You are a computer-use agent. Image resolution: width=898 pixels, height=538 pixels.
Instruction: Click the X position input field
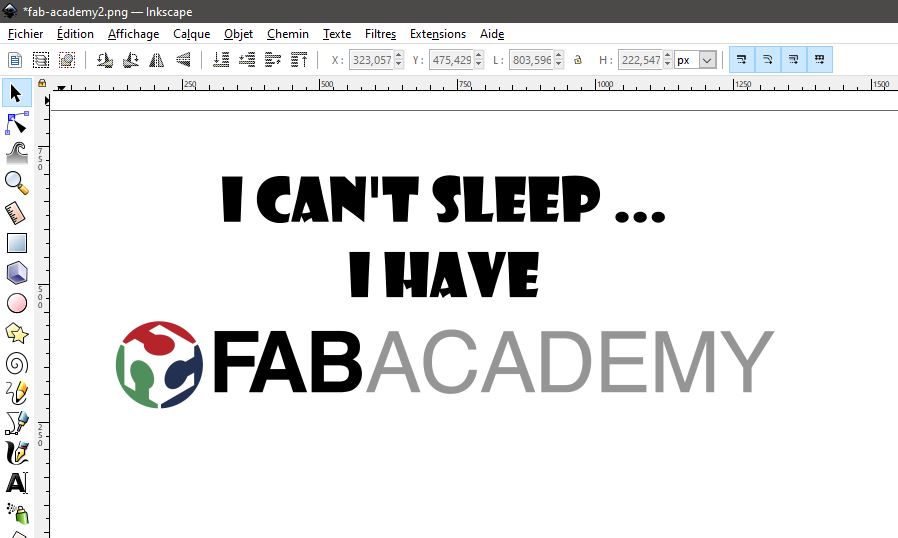(x=372, y=60)
